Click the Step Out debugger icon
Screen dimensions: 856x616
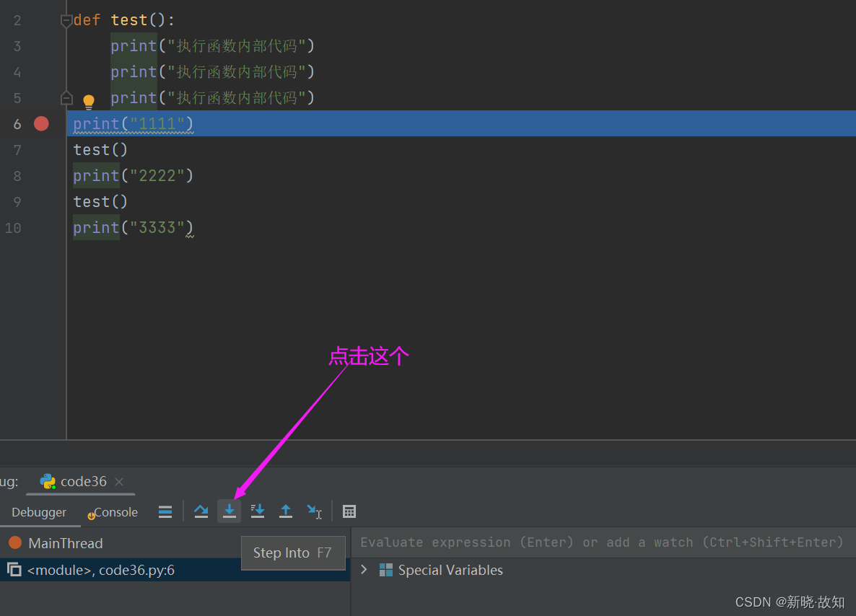(285, 511)
